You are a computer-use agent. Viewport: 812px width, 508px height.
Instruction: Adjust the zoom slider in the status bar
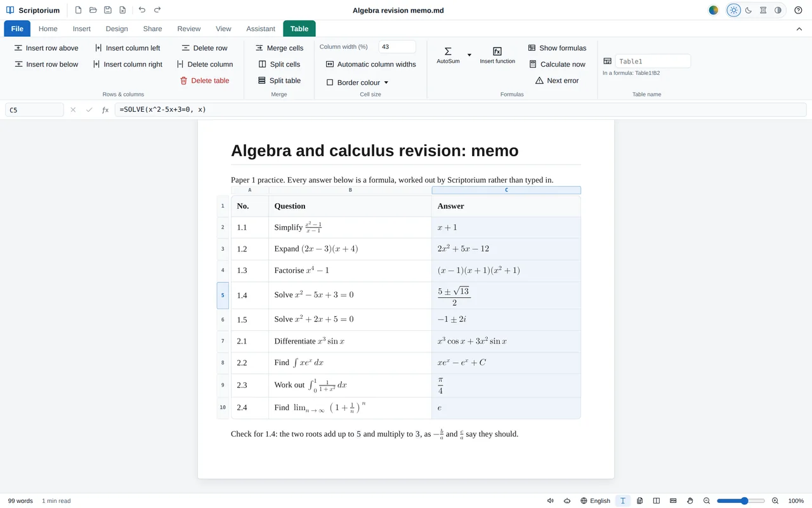click(741, 501)
